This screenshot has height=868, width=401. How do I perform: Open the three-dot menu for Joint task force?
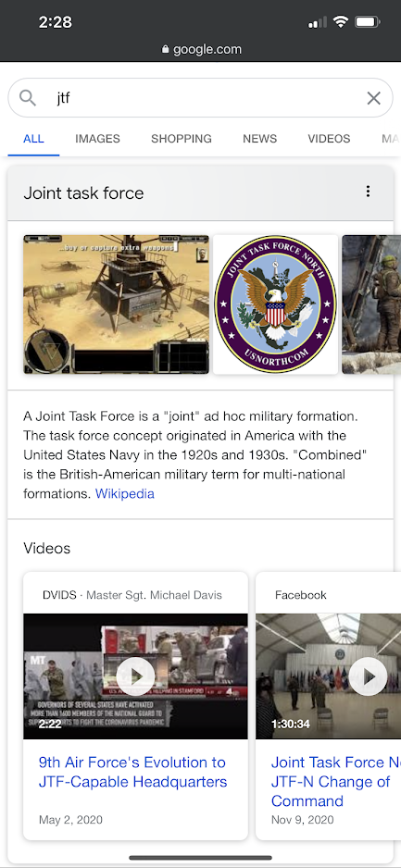click(x=368, y=192)
